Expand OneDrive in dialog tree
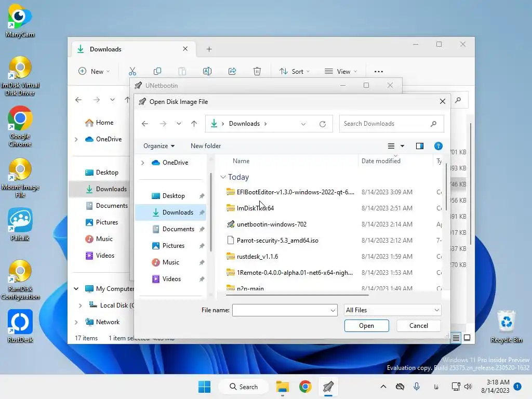 coord(143,163)
